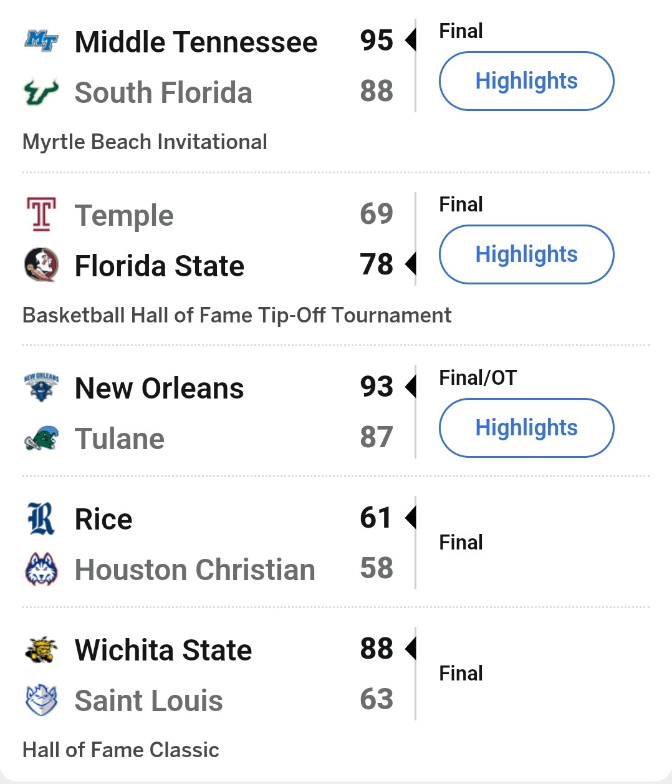Viewport: 672px width, 784px height.
Task: Click the Temple T logo
Action: click(x=41, y=214)
